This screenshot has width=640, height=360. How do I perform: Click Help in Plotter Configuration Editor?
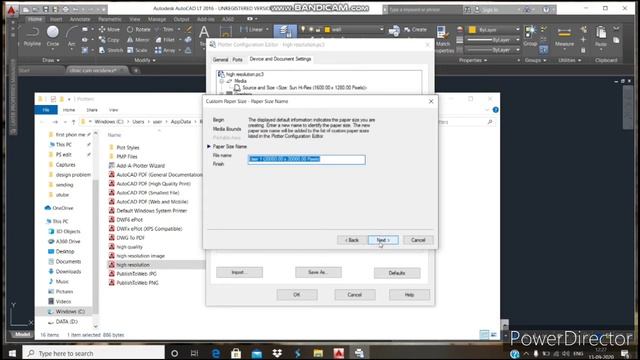[409, 295]
